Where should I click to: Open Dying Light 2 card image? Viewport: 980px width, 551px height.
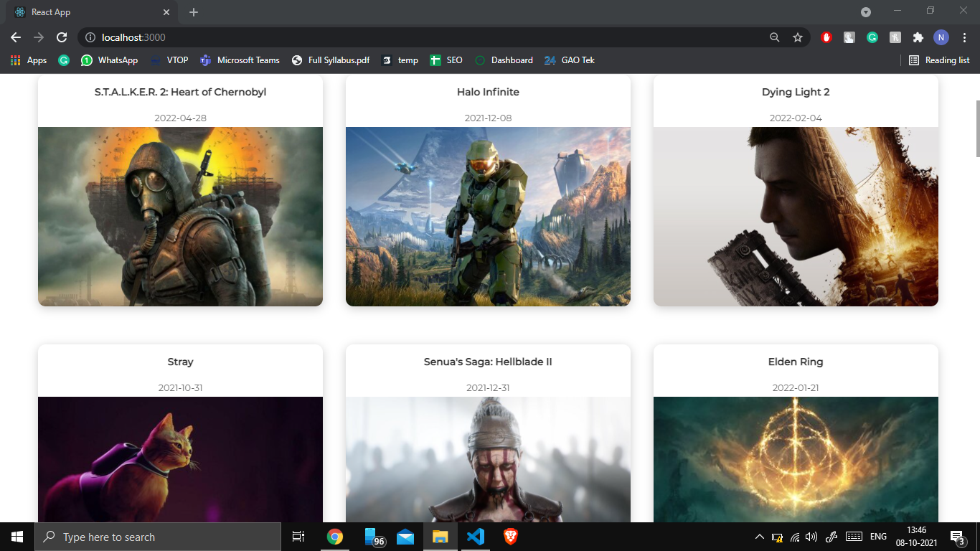[x=796, y=217]
